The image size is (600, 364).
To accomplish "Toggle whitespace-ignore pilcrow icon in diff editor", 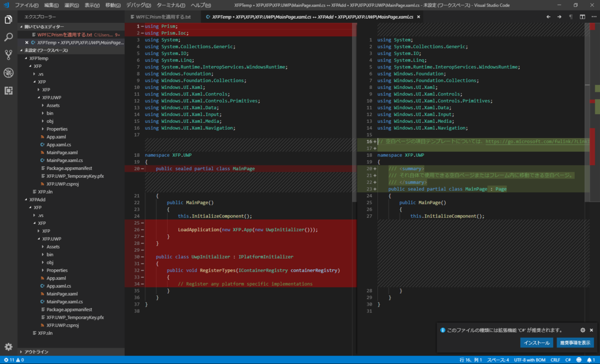I will pyautogui.click(x=571, y=17).
